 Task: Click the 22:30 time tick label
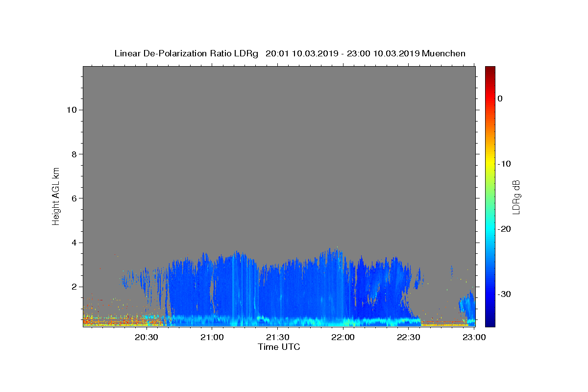(409, 337)
